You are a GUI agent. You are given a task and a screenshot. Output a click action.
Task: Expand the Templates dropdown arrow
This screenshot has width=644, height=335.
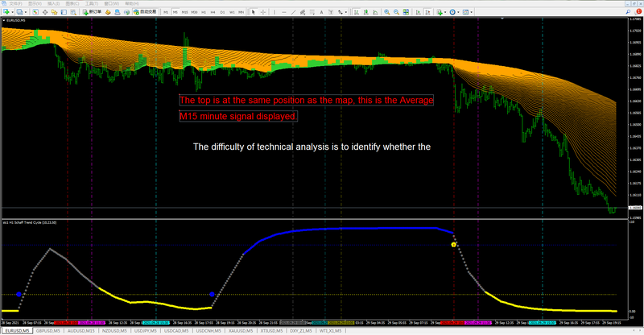[x=472, y=12]
